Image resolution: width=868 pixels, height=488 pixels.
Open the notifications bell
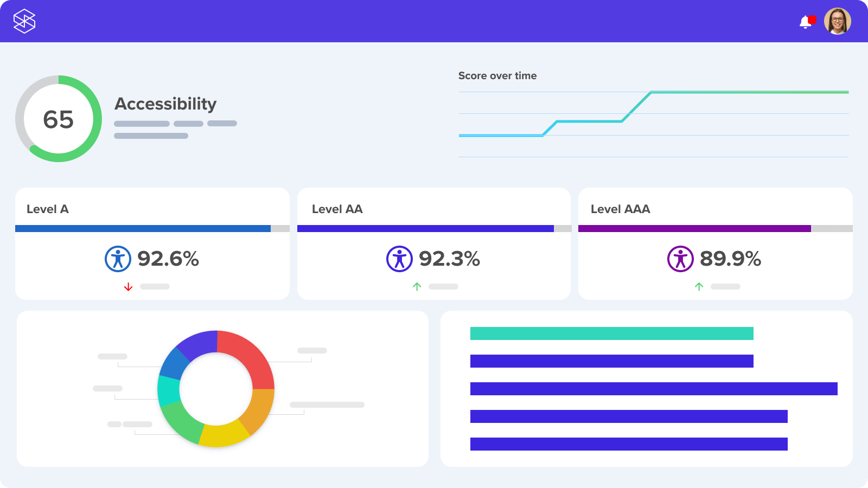(x=807, y=22)
